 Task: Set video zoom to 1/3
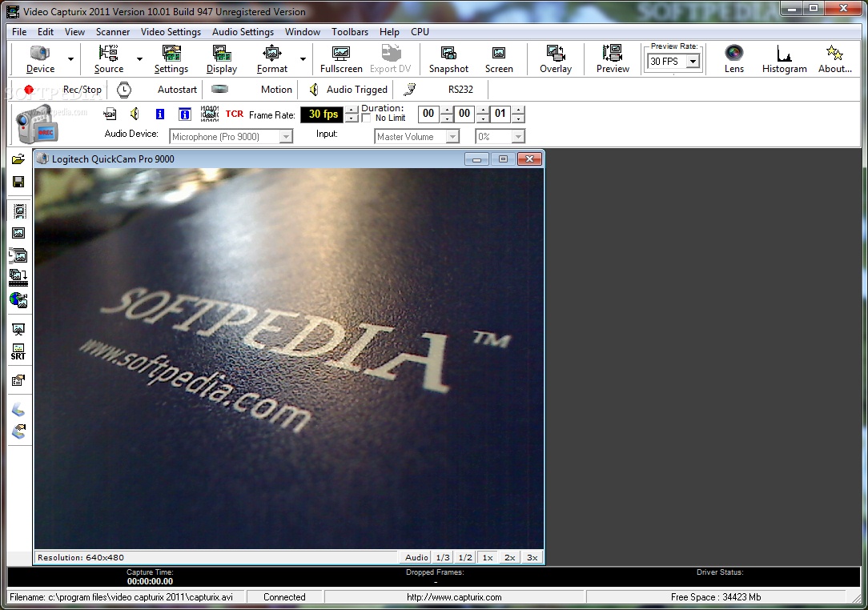pos(443,557)
